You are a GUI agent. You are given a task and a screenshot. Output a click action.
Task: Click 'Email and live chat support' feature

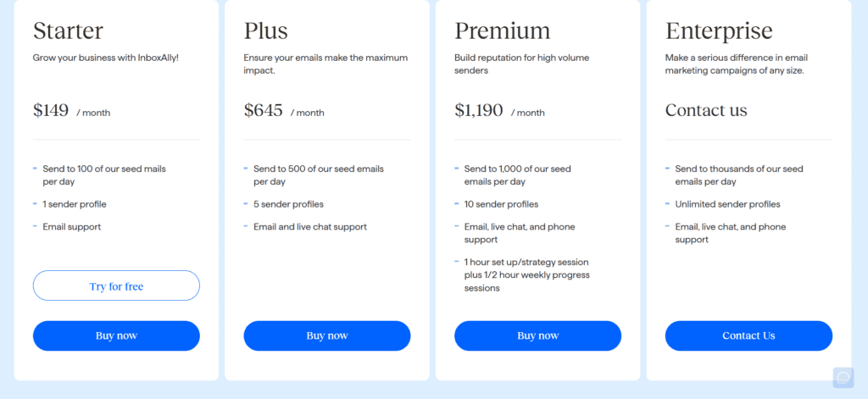coord(310,227)
